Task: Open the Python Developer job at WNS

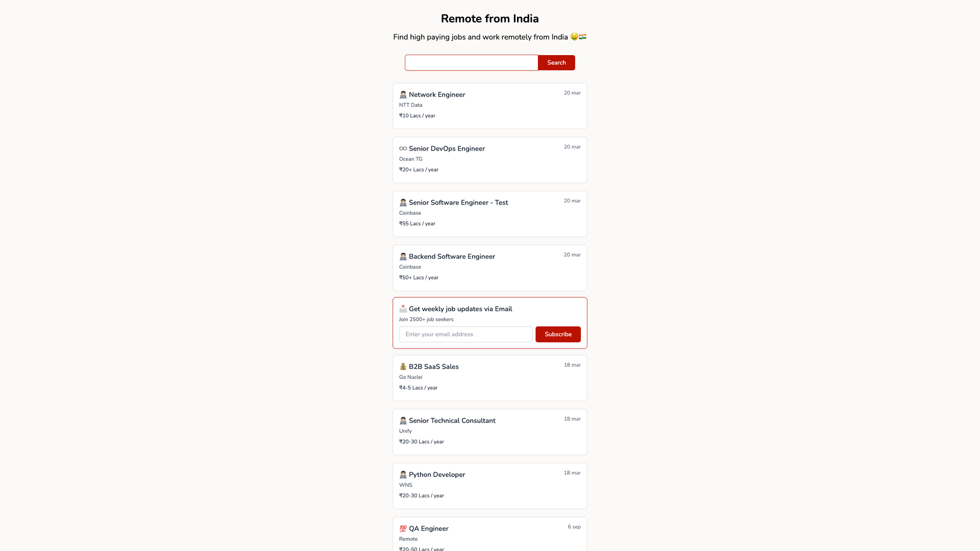Action: [x=436, y=475]
